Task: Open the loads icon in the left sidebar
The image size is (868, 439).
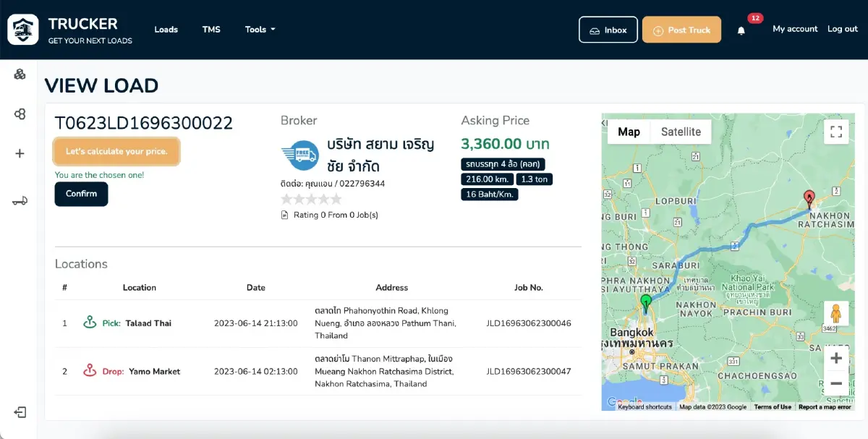Action: click(x=20, y=74)
